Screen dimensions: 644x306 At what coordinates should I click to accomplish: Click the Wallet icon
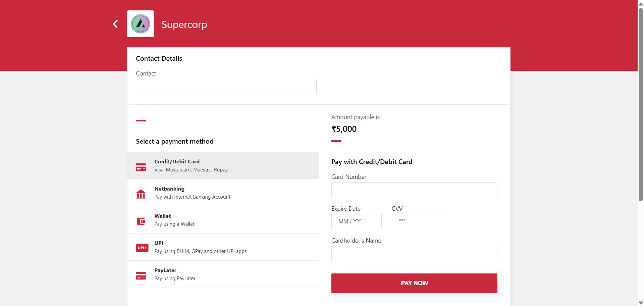click(x=141, y=221)
